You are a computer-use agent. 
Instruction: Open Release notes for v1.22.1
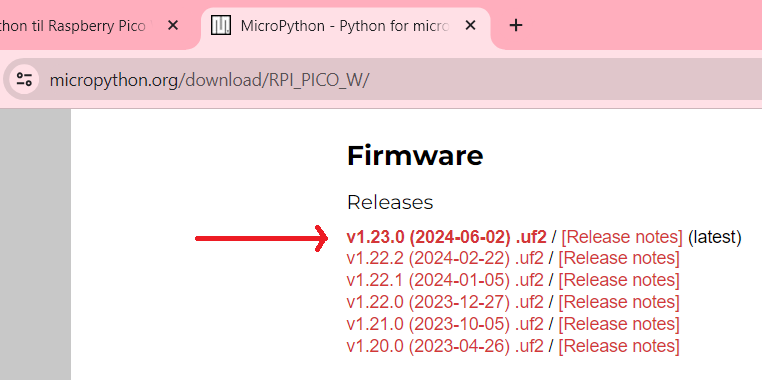click(619, 280)
